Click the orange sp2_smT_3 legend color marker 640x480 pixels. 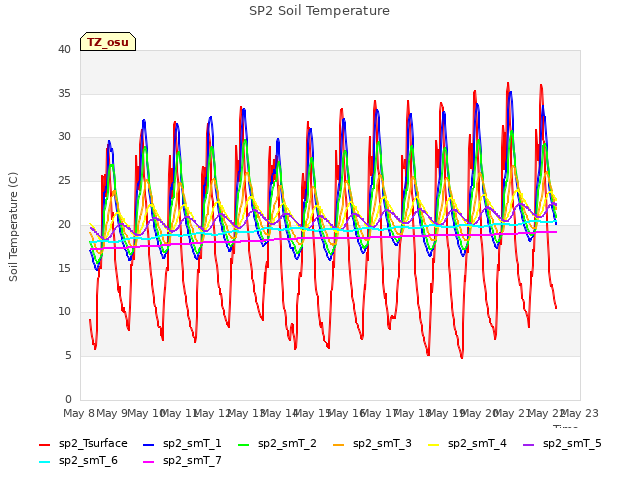(x=339, y=444)
